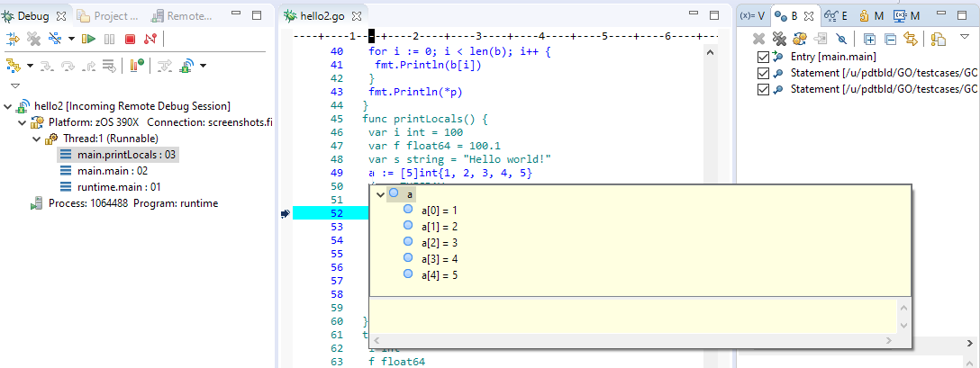The height and width of the screenshot is (368, 980).
Task: Click editor scrollbar up arrow
Action: (710, 53)
